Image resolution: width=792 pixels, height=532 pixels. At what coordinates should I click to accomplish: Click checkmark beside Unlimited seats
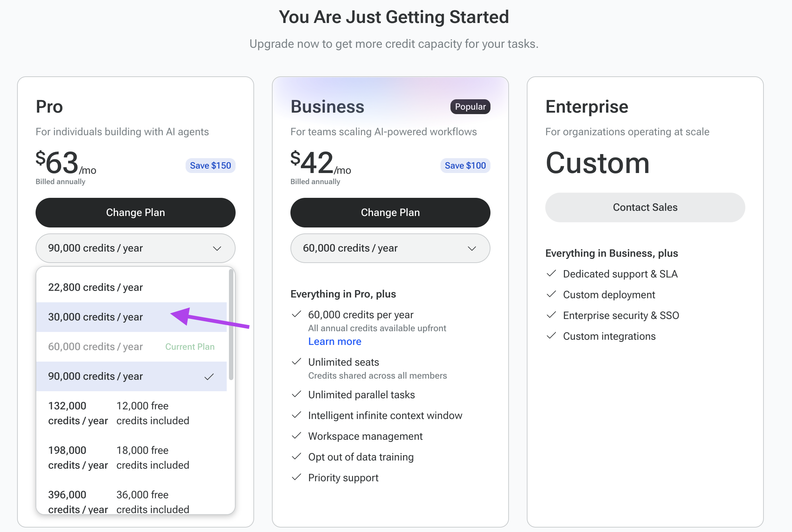[296, 362]
